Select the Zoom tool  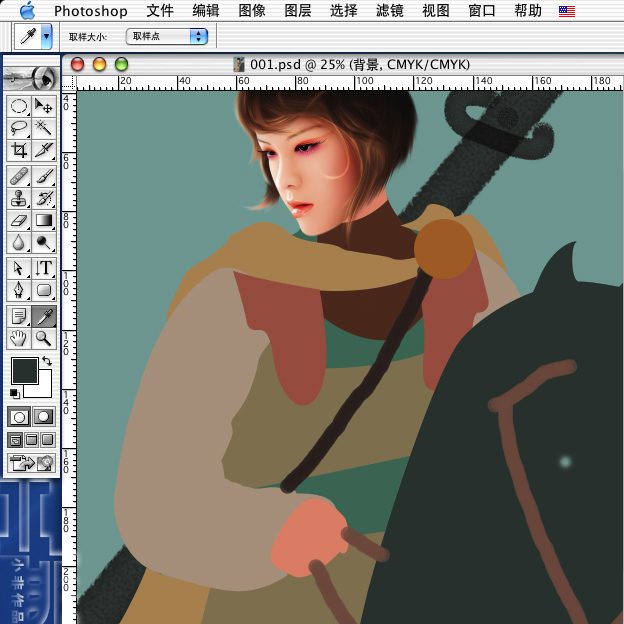pyautogui.click(x=43, y=338)
